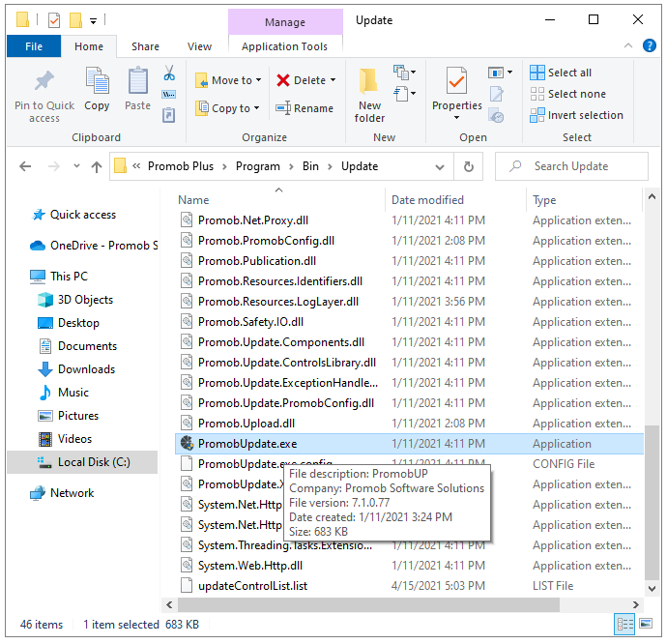
Task: Click the vertical scrollbar thumb in file list
Action: point(652,502)
